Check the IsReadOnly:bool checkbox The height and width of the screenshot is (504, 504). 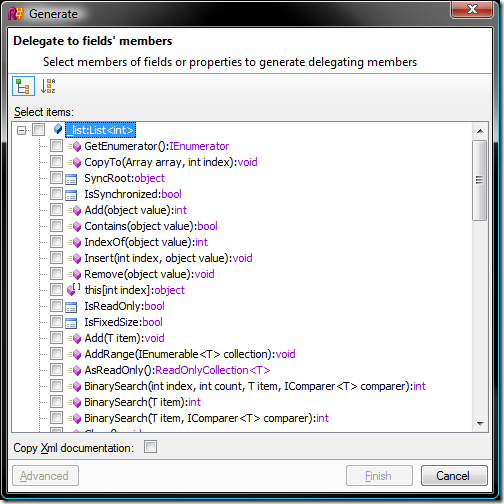(56, 306)
